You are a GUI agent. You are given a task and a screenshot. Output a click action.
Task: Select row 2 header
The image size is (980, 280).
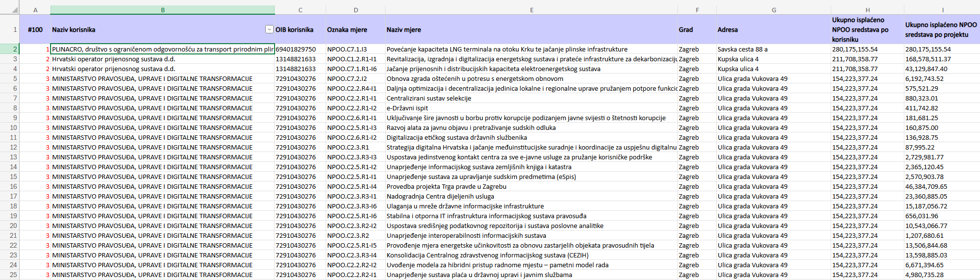(x=10, y=49)
